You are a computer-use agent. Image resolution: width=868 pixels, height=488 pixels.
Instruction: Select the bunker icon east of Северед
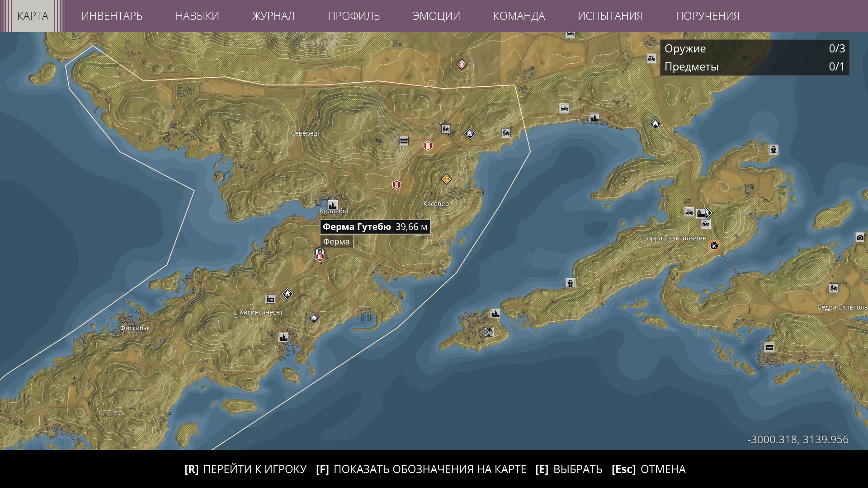coord(404,141)
